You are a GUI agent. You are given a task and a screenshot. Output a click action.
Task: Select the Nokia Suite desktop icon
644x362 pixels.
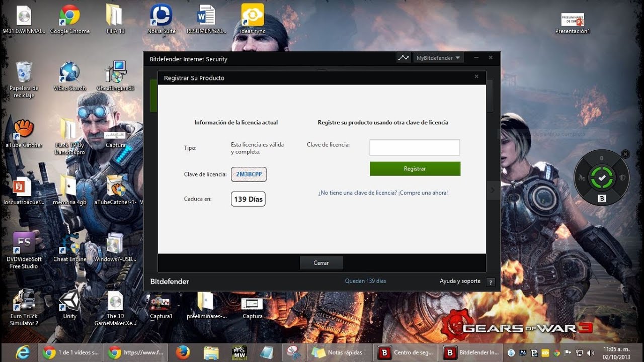[x=161, y=20]
